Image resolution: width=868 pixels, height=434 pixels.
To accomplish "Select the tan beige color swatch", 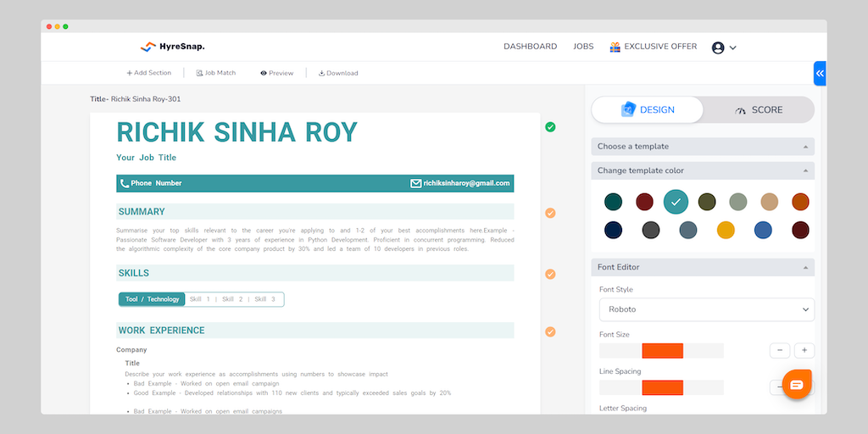I will click(x=770, y=202).
